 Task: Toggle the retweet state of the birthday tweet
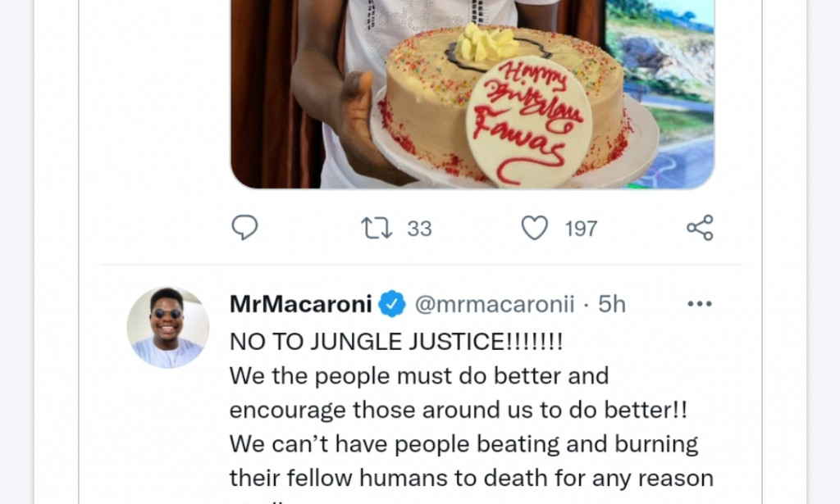378,229
